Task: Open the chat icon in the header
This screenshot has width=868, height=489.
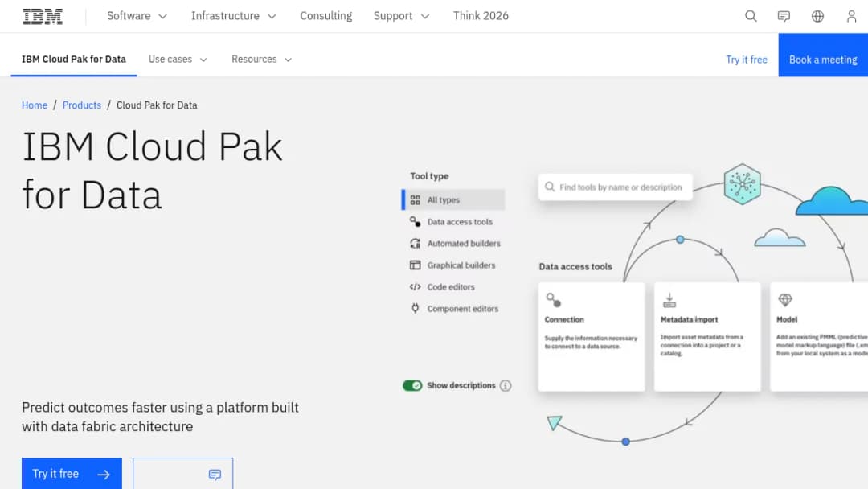Action: (784, 16)
